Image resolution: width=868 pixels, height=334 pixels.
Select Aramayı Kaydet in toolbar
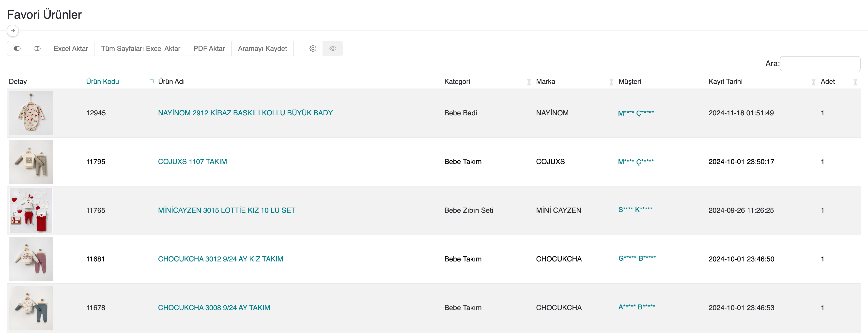pos(262,48)
